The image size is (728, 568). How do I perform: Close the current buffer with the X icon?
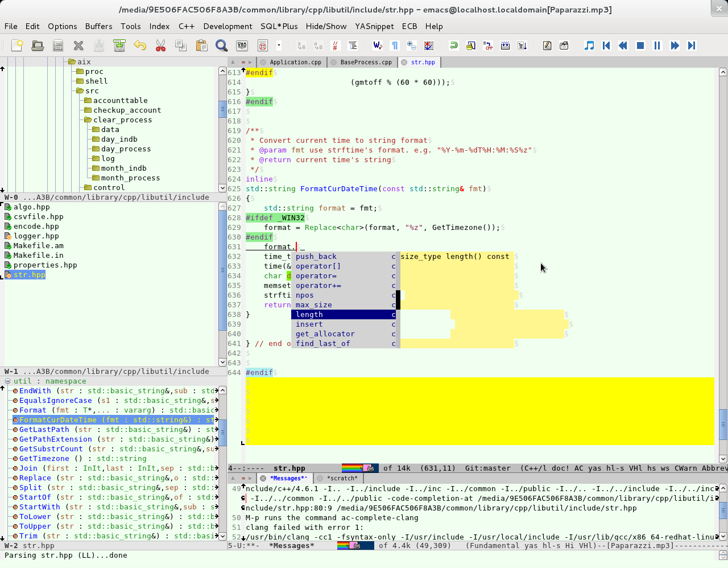point(78,46)
